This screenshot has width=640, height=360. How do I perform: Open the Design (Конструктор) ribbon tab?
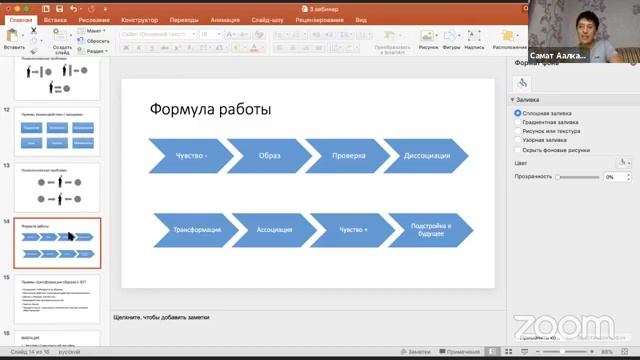point(140,20)
